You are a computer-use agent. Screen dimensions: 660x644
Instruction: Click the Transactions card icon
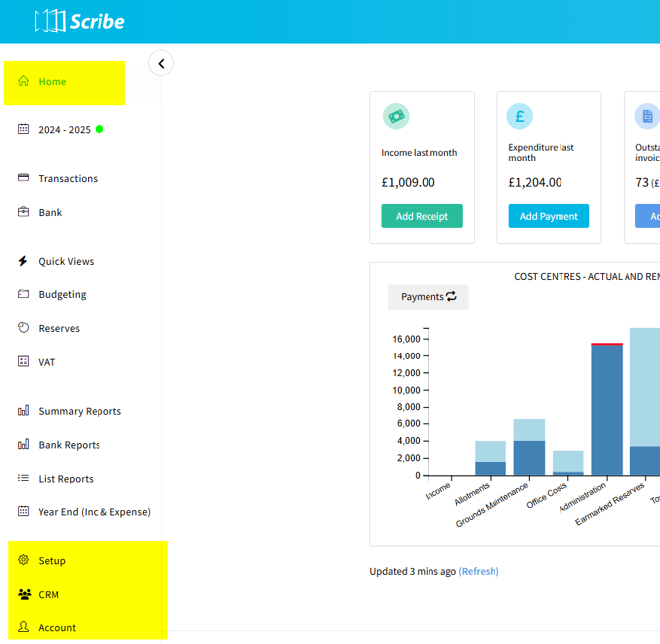point(24,178)
